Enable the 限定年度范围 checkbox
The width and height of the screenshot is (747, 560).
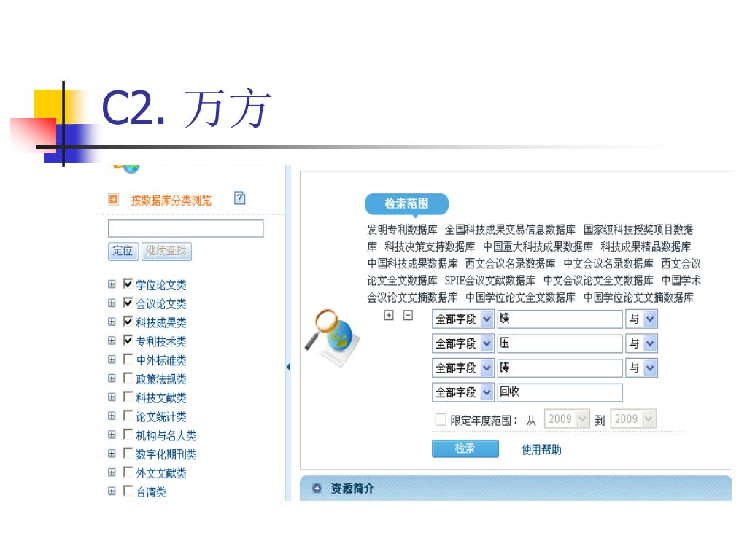[441, 419]
